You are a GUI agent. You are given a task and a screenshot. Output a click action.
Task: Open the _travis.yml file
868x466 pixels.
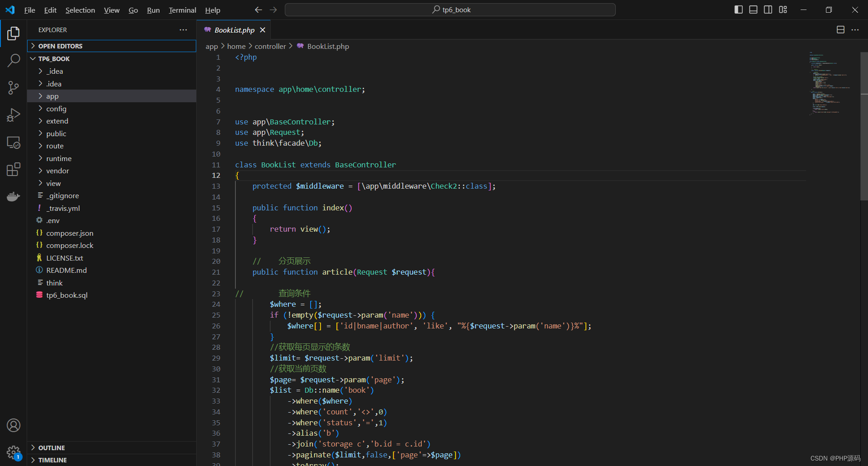click(x=112, y=208)
